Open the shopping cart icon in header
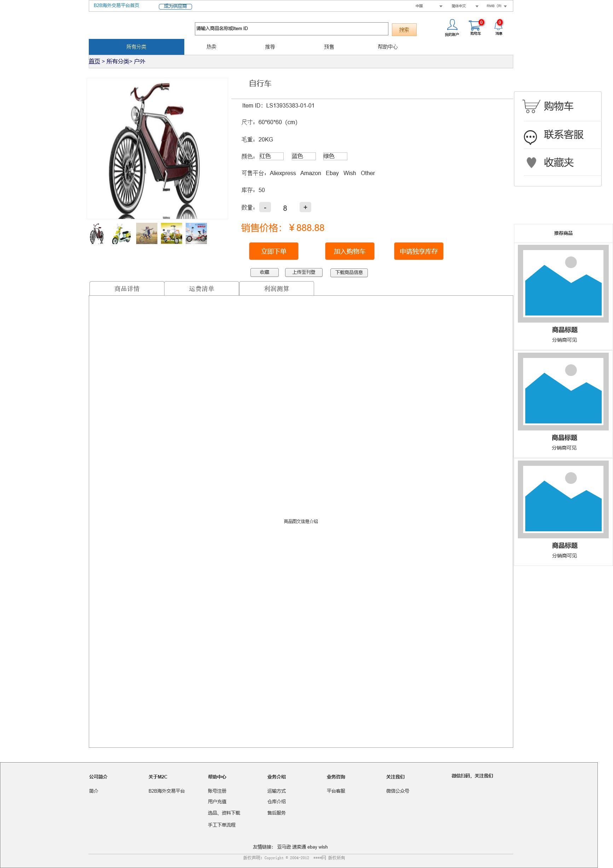The width and height of the screenshot is (613, 868). (474, 25)
